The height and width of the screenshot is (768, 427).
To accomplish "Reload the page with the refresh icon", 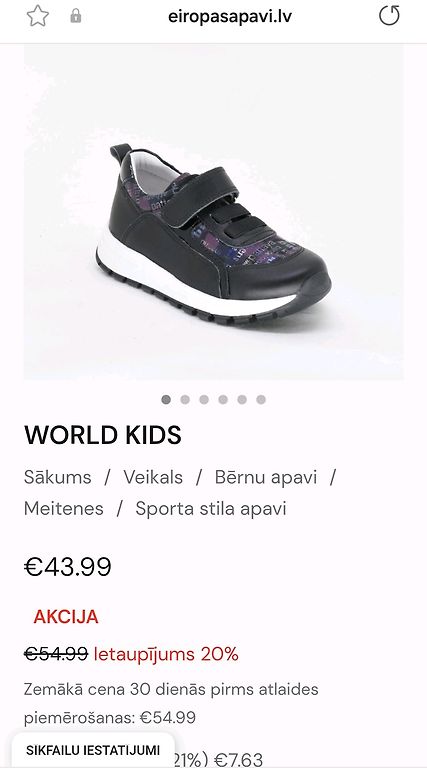I will tap(389, 16).
